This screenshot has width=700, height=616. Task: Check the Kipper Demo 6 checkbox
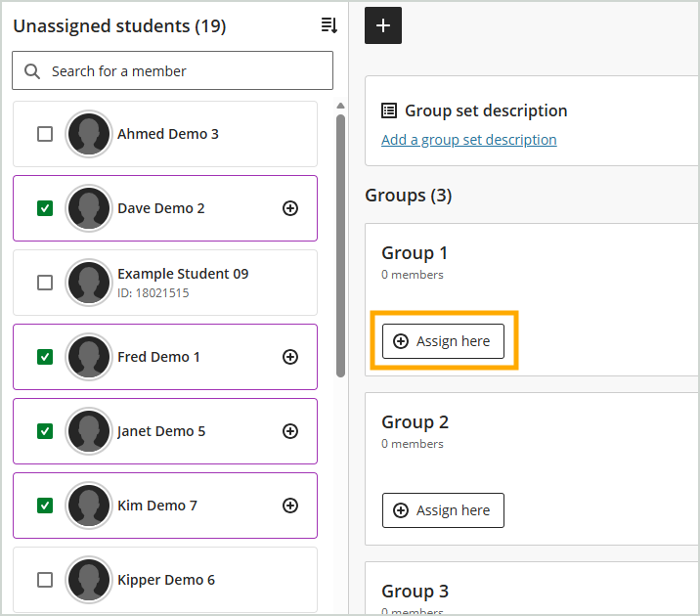click(45, 580)
